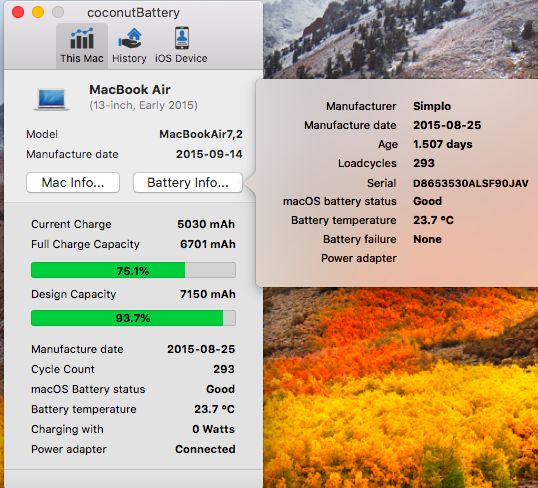Click the 5030 mAh current charge value
The width and height of the screenshot is (538, 488).
206,224
